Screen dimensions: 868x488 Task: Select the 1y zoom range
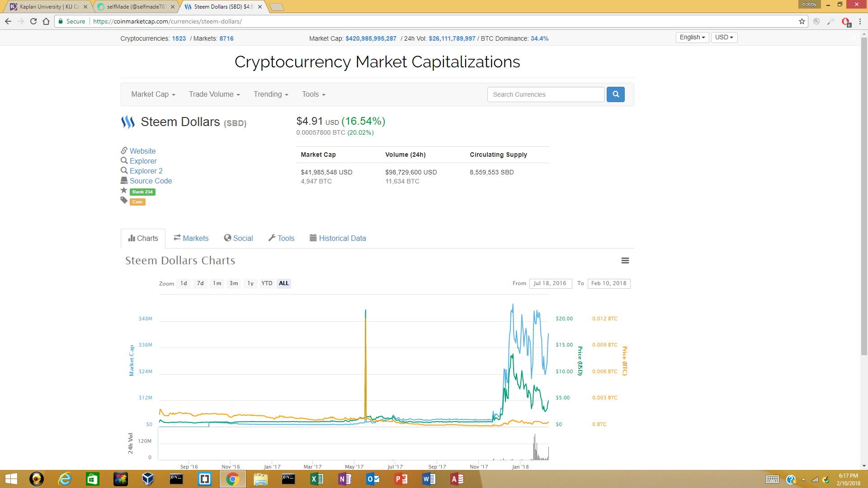(x=250, y=283)
